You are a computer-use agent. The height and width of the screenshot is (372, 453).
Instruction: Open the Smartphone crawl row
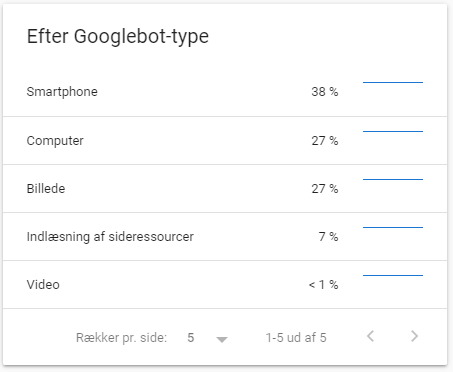[x=225, y=92]
